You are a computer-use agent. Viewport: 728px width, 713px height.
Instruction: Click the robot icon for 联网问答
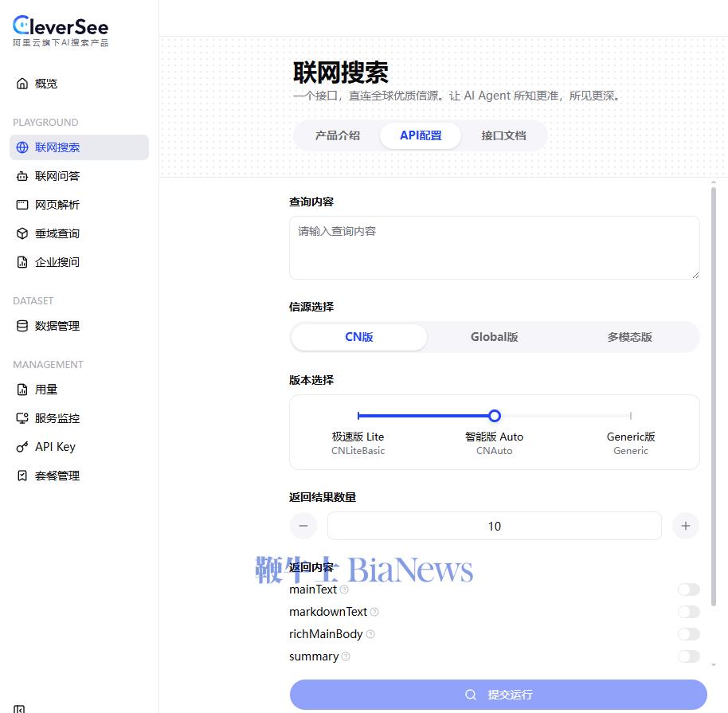(22, 176)
